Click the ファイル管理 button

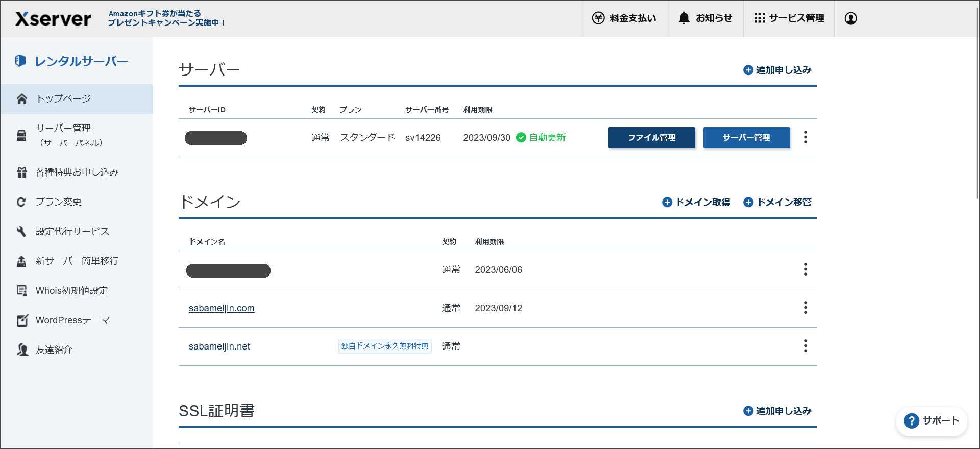pos(652,138)
